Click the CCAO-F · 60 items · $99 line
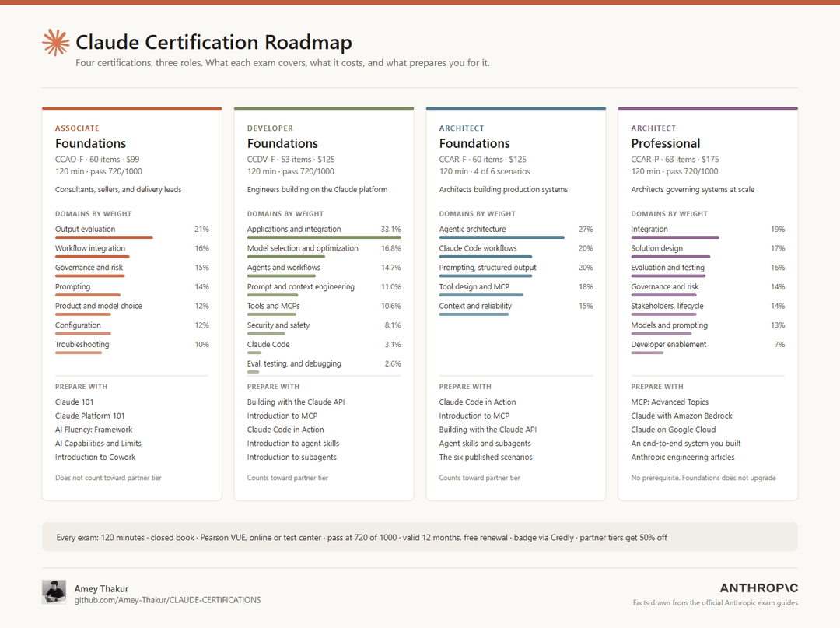840x628 pixels. [97, 160]
